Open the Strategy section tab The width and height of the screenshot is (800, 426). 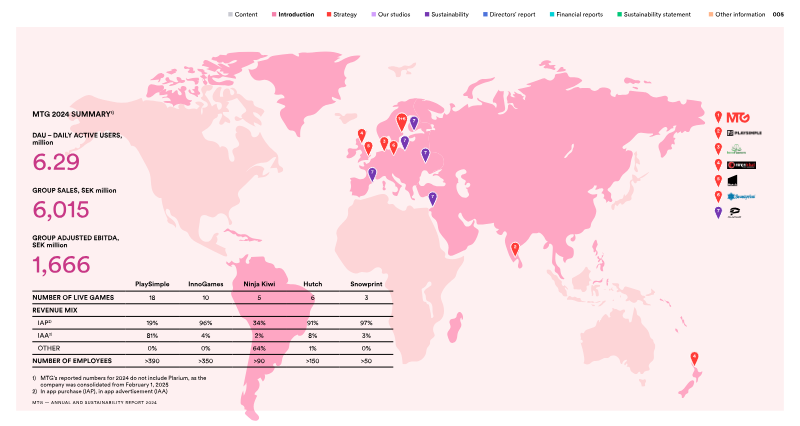(x=344, y=15)
